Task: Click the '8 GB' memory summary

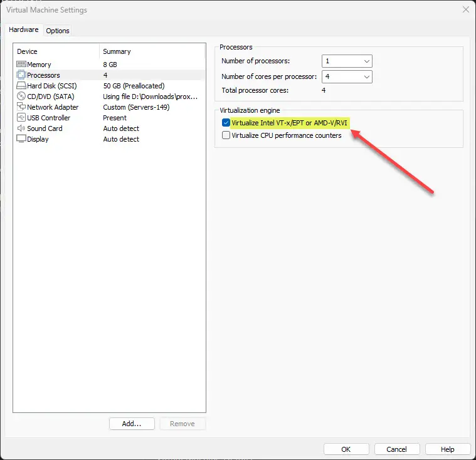Action: coord(110,65)
